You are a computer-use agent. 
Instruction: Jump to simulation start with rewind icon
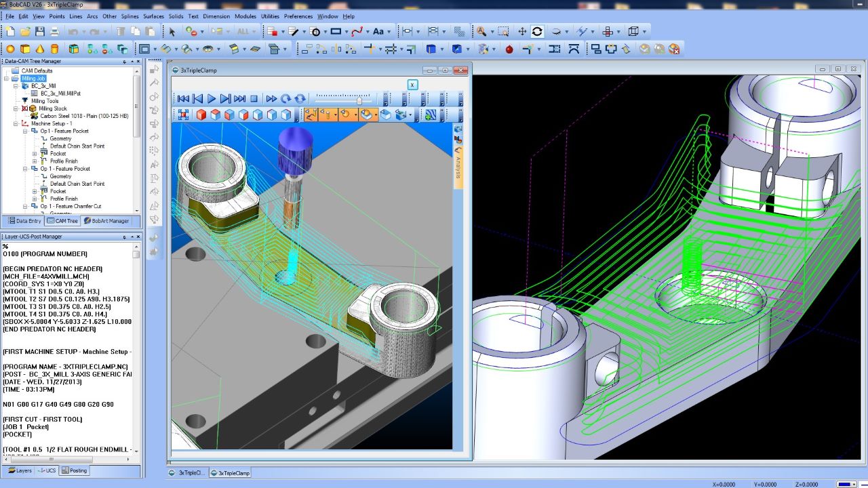[183, 99]
